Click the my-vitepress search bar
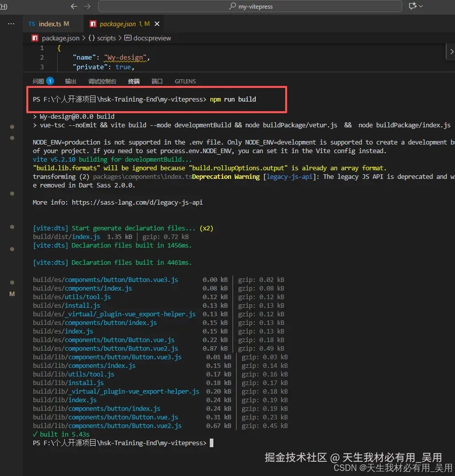 (x=250, y=7)
